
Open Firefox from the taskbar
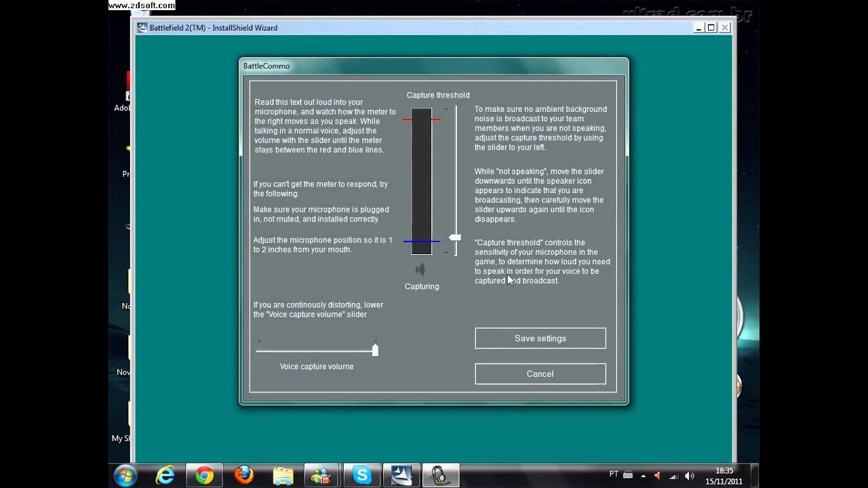243,475
